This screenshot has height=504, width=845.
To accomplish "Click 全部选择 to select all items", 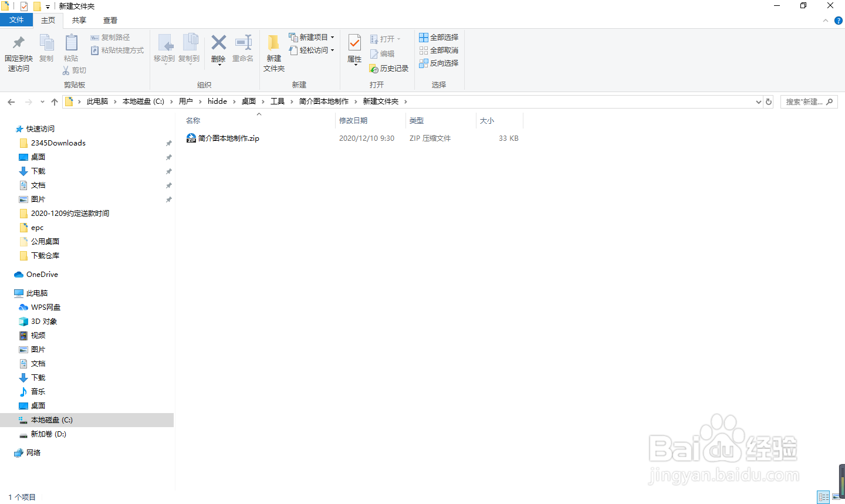I will point(439,37).
